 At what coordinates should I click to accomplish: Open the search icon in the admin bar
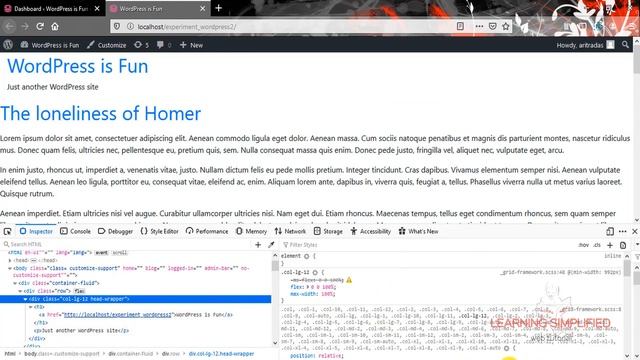pos(625,45)
